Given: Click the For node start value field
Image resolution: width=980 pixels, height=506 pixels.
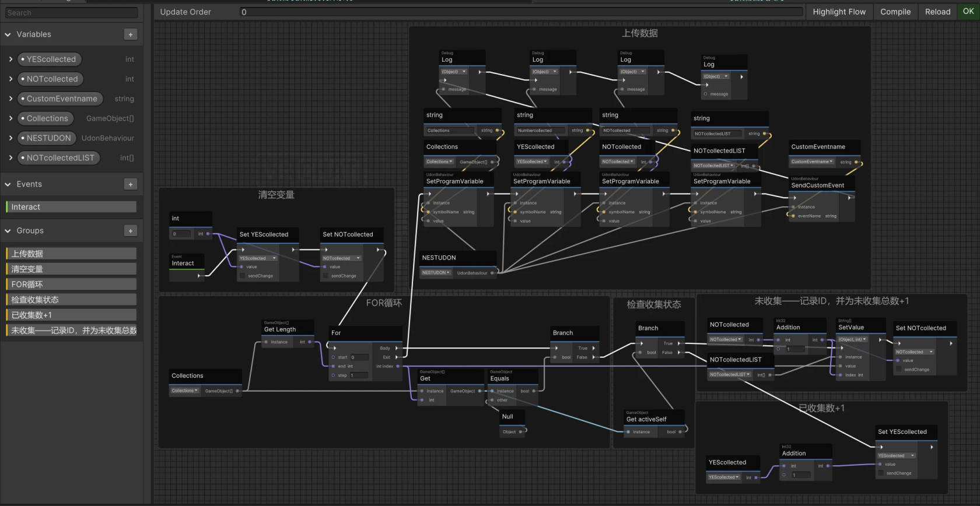Looking at the screenshot, I should (359, 357).
